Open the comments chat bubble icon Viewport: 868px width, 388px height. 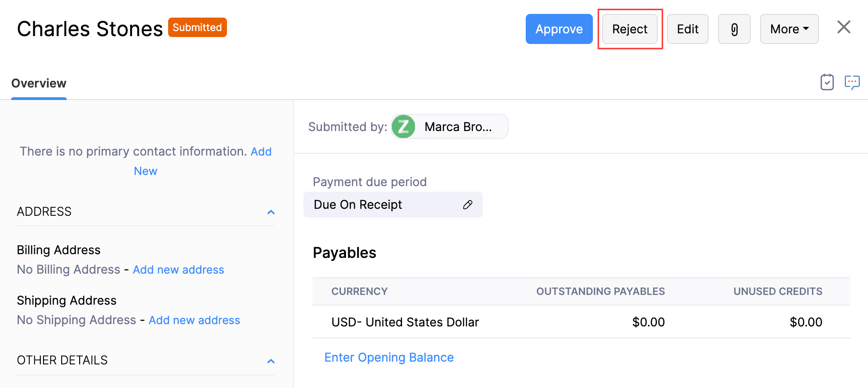(852, 82)
